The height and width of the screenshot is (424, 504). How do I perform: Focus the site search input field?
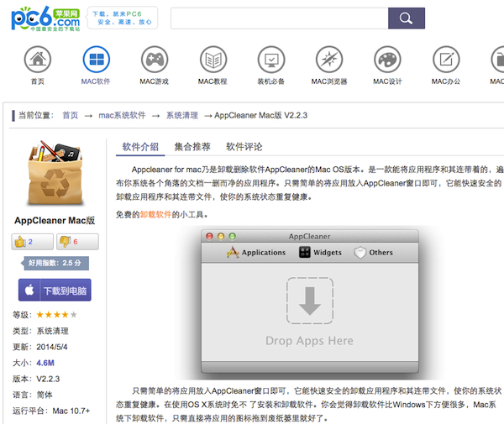(280, 18)
